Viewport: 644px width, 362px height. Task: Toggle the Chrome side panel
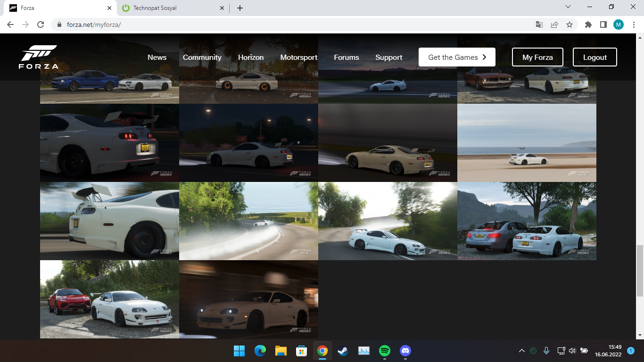tap(603, 25)
